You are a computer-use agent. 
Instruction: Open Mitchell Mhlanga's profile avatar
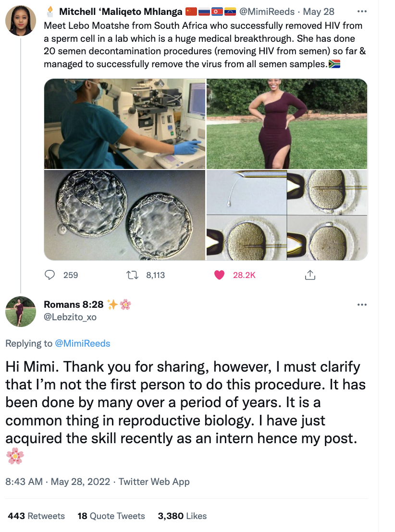click(21, 20)
